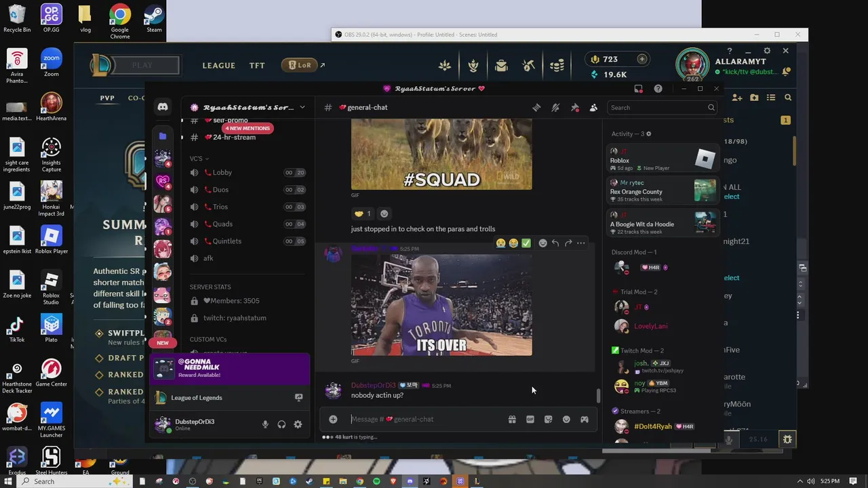This screenshot has width=868, height=488.
Task: Join the Quads voice channel
Action: pos(247,224)
